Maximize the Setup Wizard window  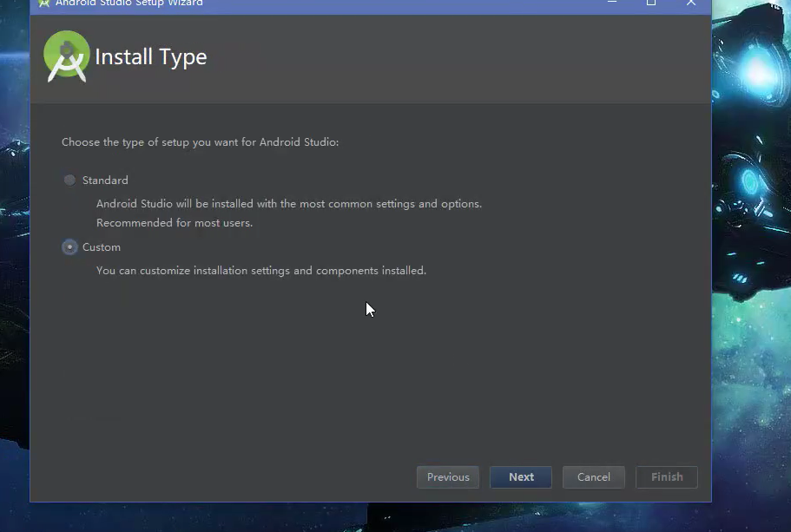(x=651, y=3)
